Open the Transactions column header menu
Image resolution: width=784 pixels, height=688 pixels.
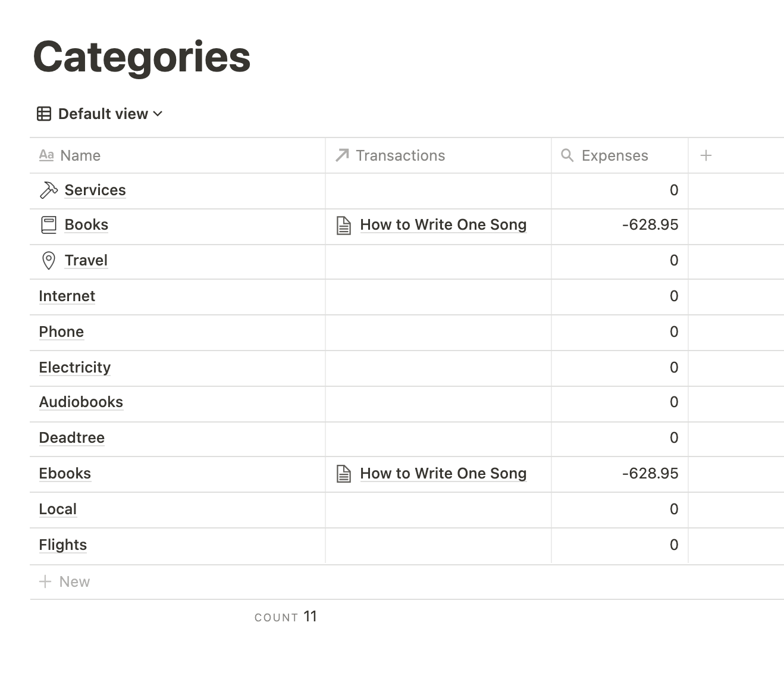tap(438, 155)
